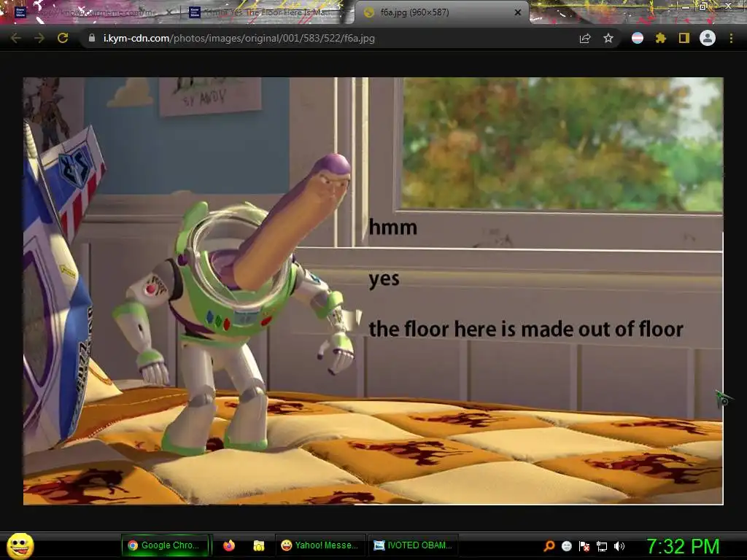Go back to the previous page
The height and width of the screenshot is (560, 747).
(x=16, y=38)
